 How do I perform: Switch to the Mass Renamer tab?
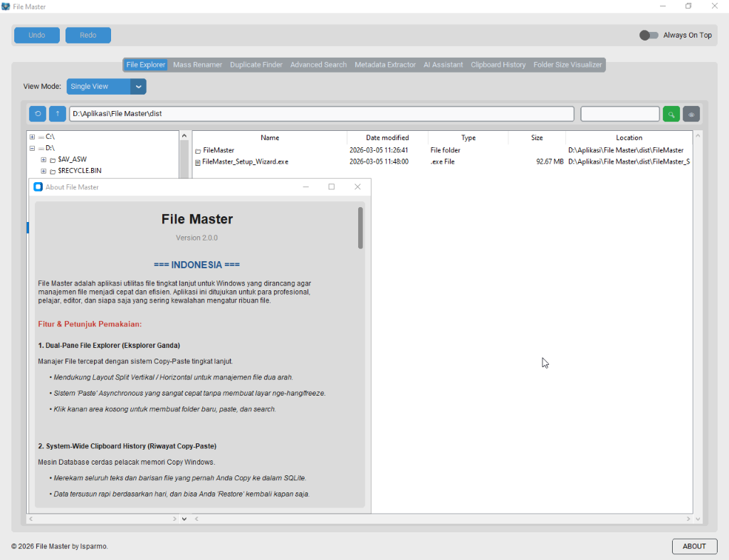[197, 64]
